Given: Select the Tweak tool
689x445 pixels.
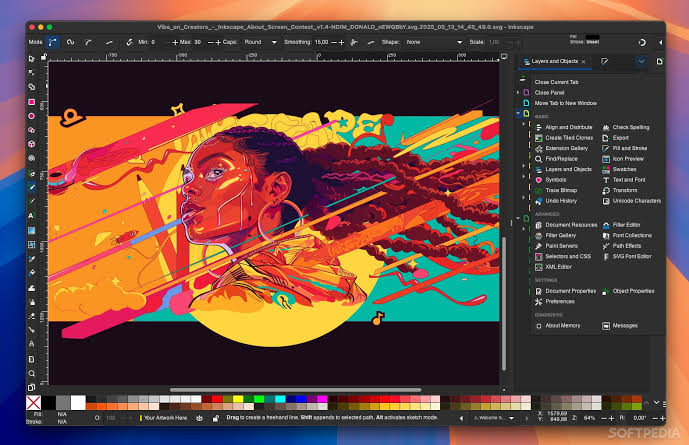Looking at the screenshot, I should (x=31, y=288).
